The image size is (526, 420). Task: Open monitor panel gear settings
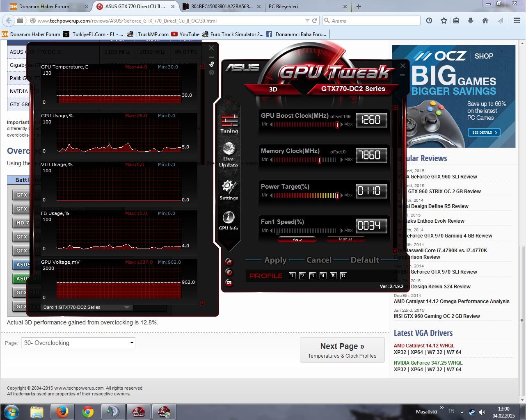(x=212, y=73)
